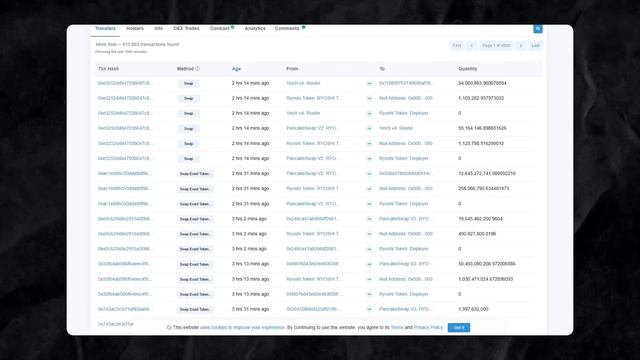
Task: Select quantity value 54,060,863.960676594
Action: [482, 83]
